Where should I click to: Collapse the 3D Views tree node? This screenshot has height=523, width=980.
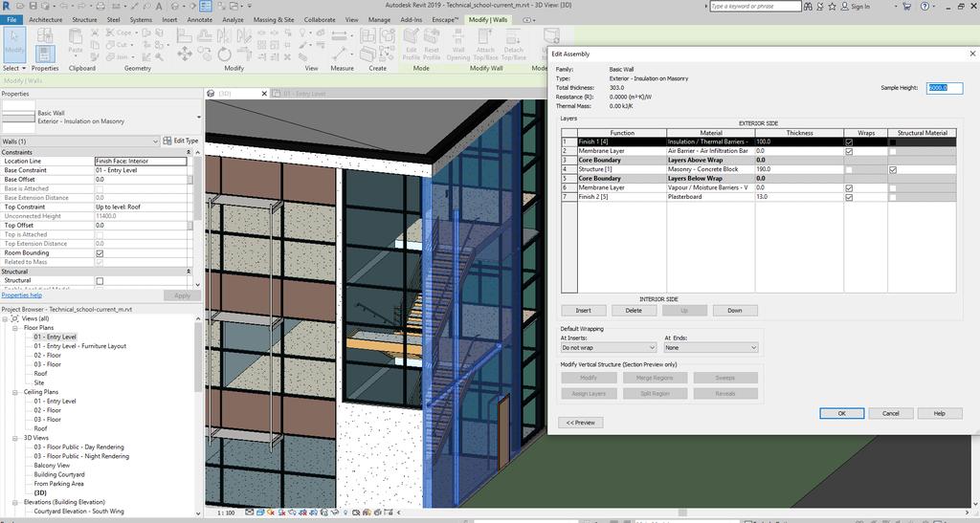(15, 438)
